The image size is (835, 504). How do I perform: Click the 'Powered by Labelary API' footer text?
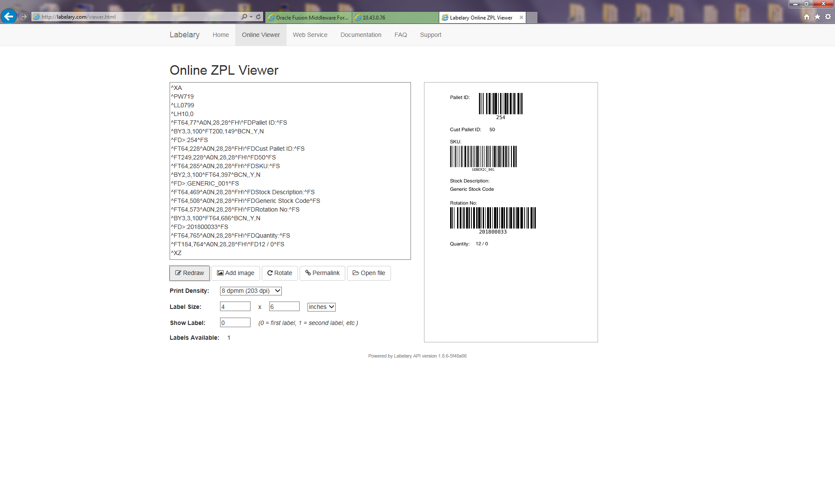(x=417, y=356)
